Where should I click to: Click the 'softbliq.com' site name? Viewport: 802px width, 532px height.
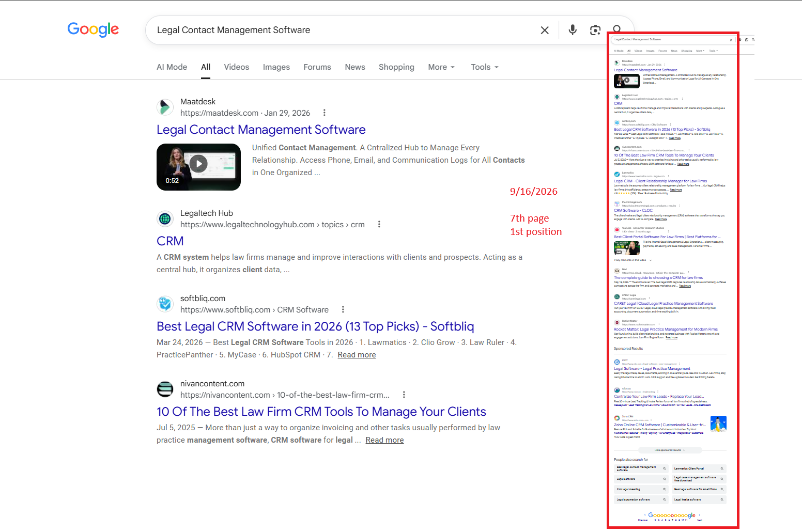pos(203,299)
